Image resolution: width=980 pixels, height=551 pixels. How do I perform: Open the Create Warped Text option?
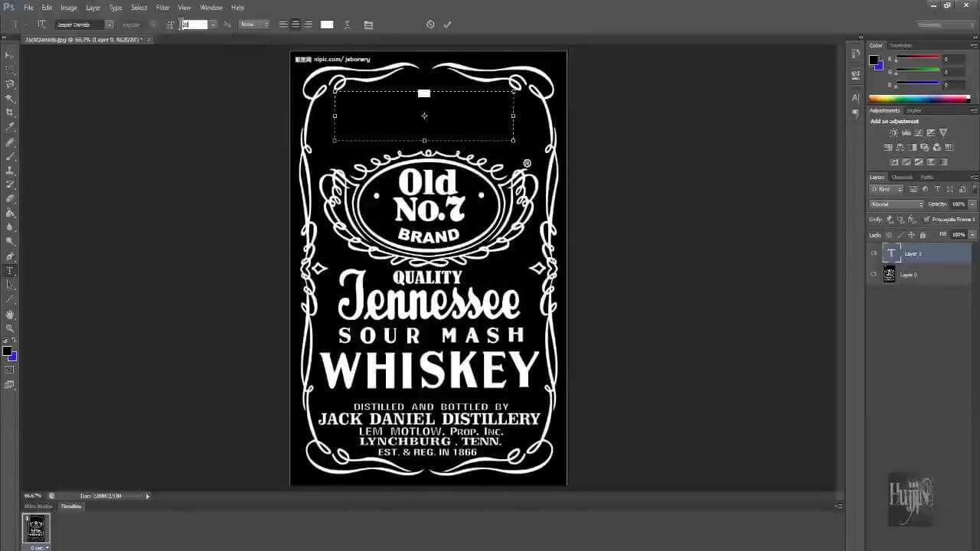(347, 24)
